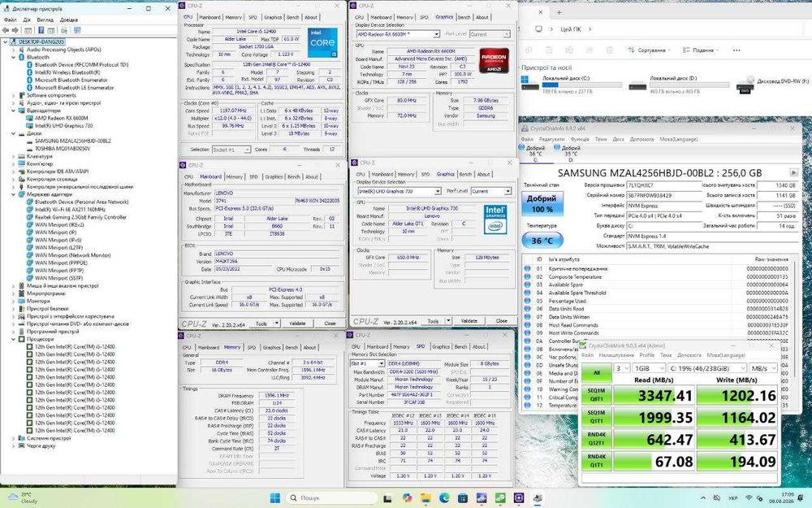Open Windows Start menu
The width and height of the screenshot is (812, 508).
(275, 497)
